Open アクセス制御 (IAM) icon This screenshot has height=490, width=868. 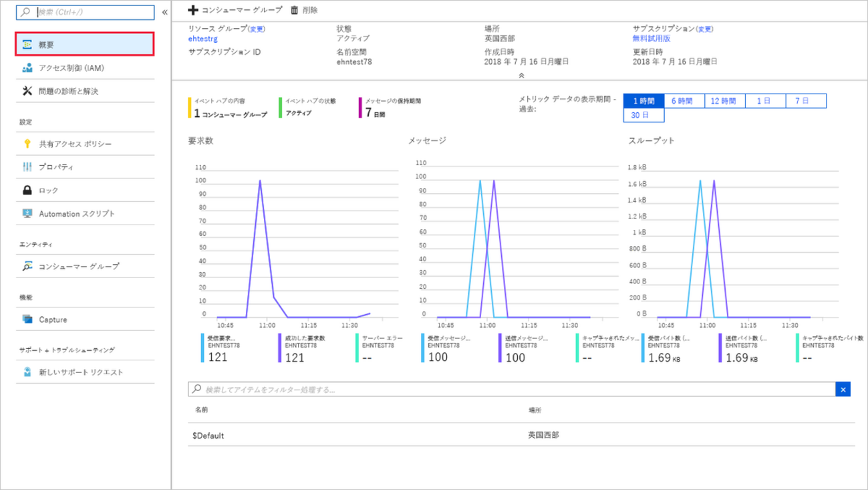(x=27, y=68)
